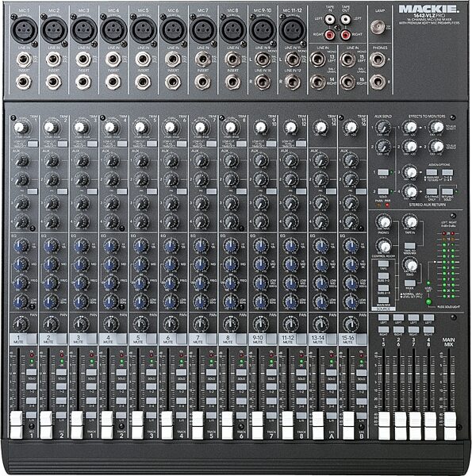The height and width of the screenshot is (476, 472).
Task: Click the channel 1 TRIM knob
Action: click(x=20, y=128)
